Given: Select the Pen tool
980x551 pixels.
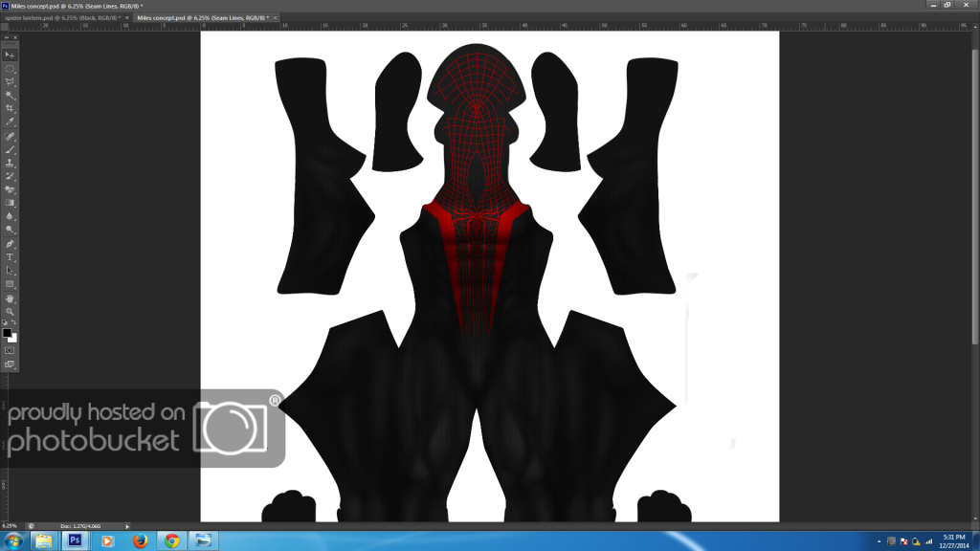Looking at the screenshot, I should click(10, 244).
